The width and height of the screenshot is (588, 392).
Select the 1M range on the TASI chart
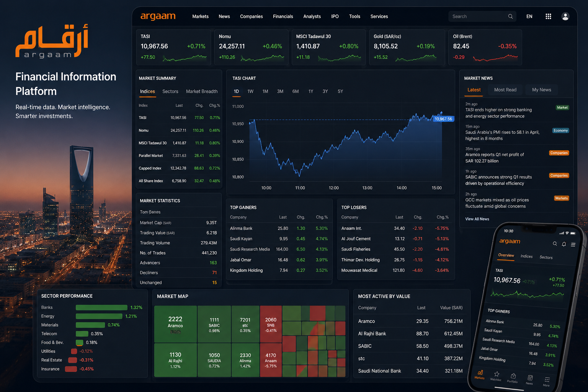pyautogui.click(x=265, y=91)
